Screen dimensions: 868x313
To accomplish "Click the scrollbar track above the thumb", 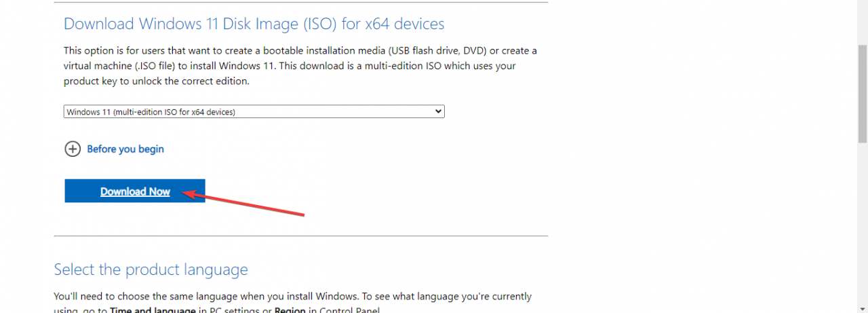I will pos(863,24).
